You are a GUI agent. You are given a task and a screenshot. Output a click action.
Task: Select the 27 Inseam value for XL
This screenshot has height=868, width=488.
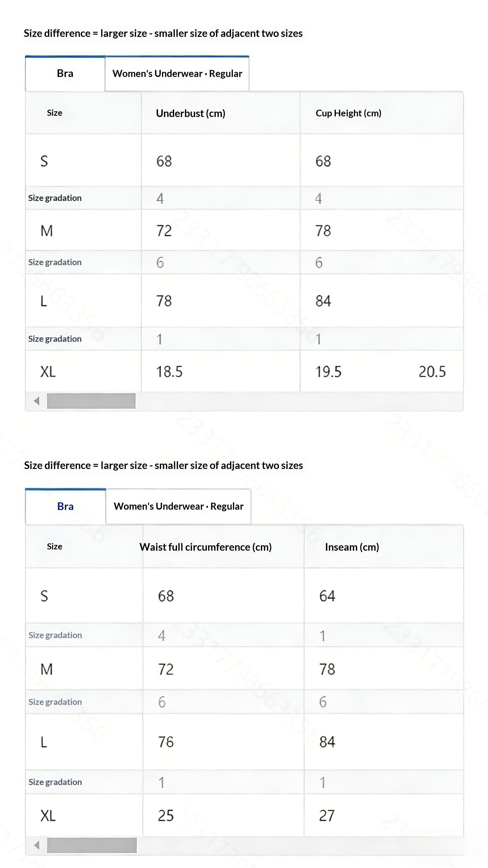coord(327,816)
